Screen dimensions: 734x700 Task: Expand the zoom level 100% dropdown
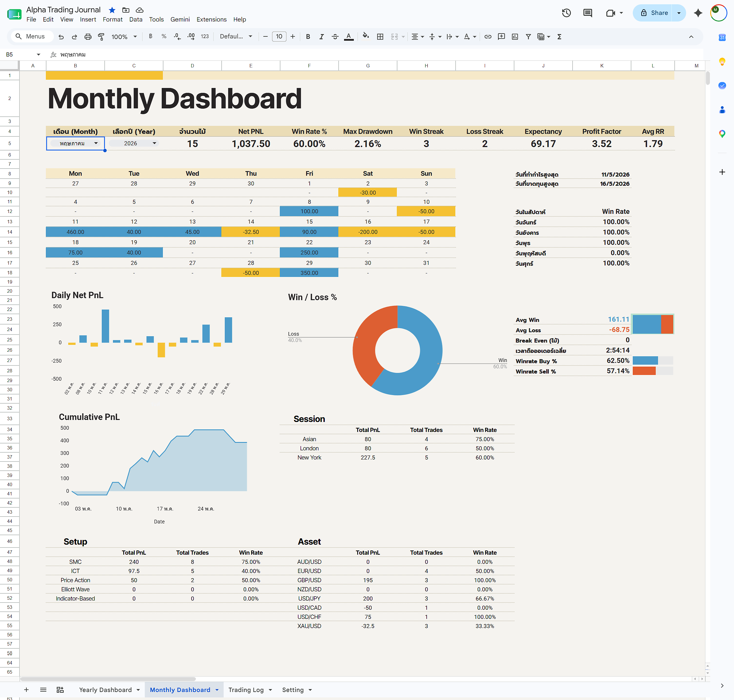pyautogui.click(x=124, y=37)
